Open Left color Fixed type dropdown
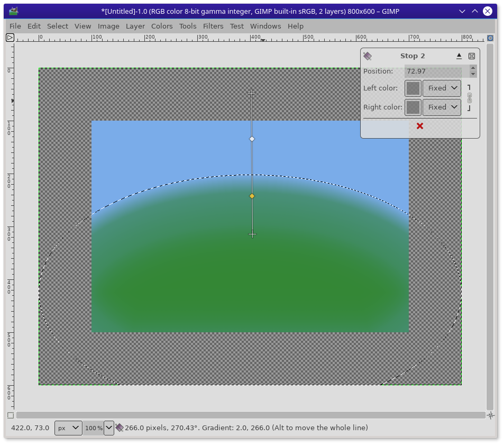 [x=442, y=88]
